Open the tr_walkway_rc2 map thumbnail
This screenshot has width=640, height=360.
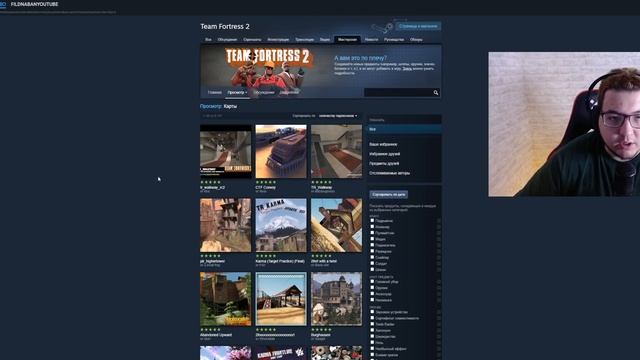point(226,151)
